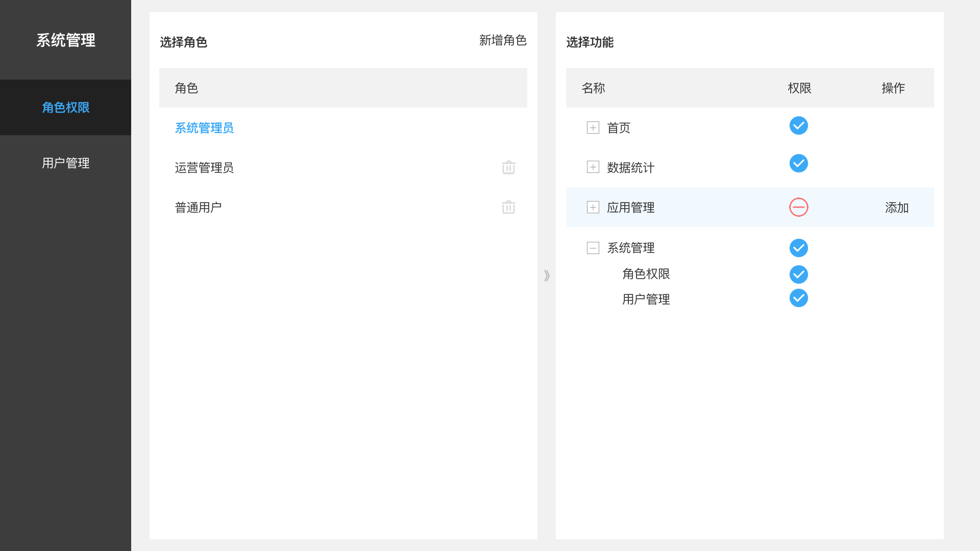Open 用户管理 in the sidebar
The height and width of the screenshot is (551, 980).
65,163
